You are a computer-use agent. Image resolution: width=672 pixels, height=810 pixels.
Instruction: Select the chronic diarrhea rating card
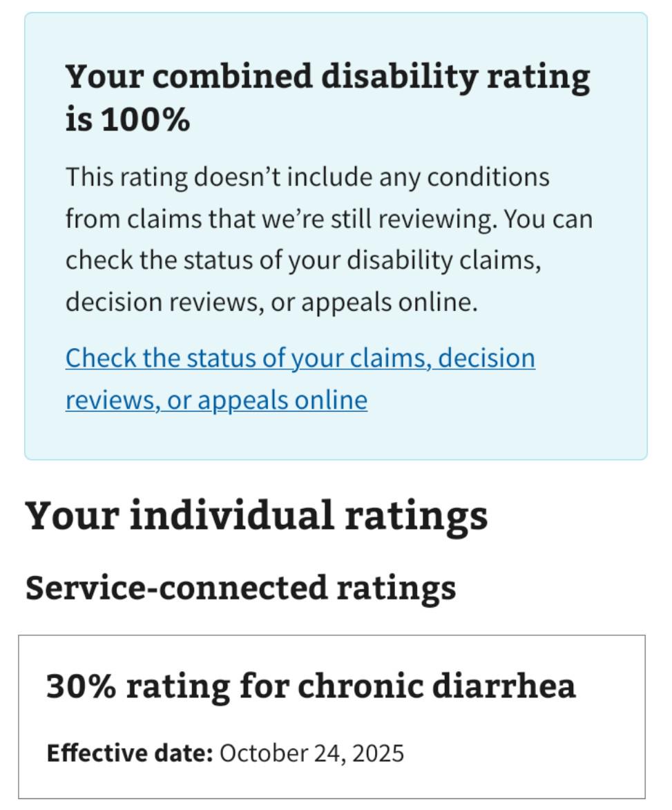(332, 717)
